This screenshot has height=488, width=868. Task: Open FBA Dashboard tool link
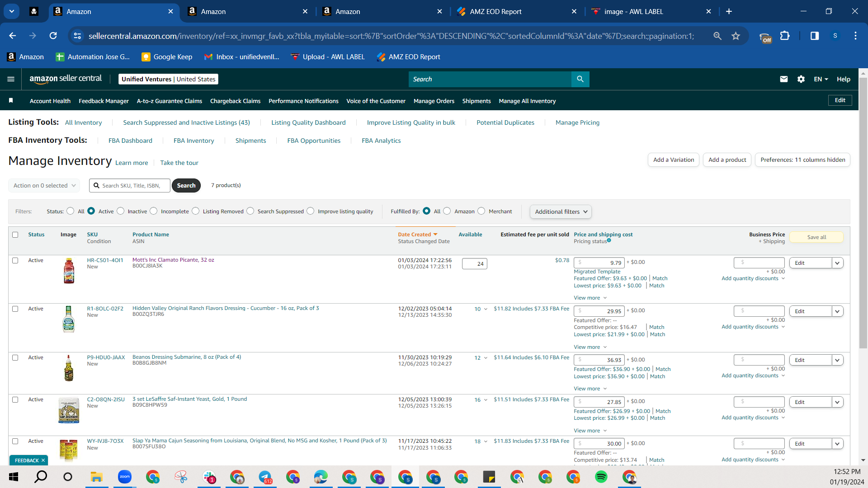coord(130,141)
